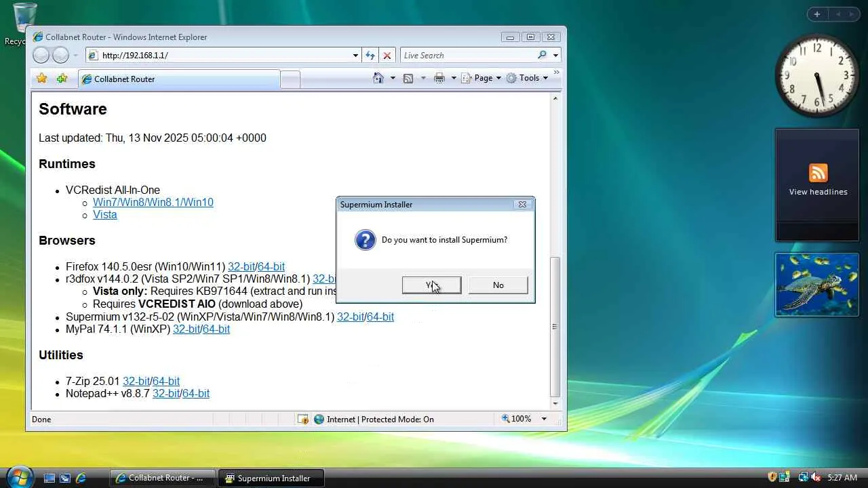
Task: Open the Recent Pages dropdown arrow
Action: tap(75, 56)
